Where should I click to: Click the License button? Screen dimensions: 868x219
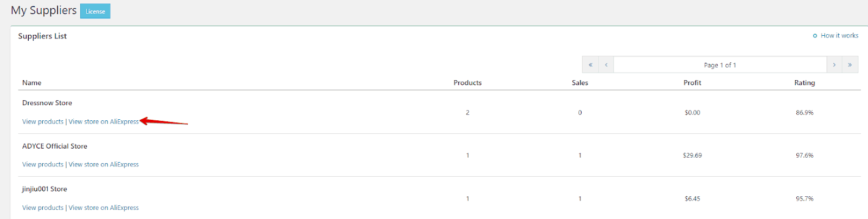pyautogui.click(x=95, y=11)
